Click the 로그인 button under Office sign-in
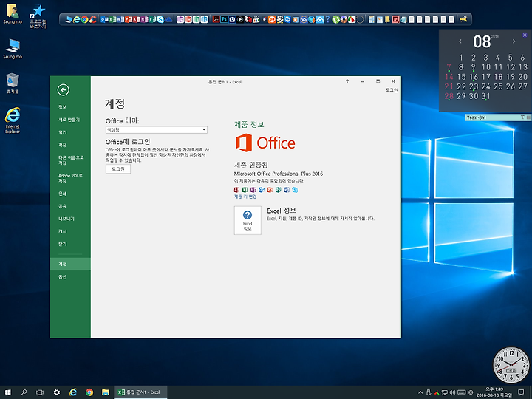This screenshot has width=532, height=399. click(118, 169)
